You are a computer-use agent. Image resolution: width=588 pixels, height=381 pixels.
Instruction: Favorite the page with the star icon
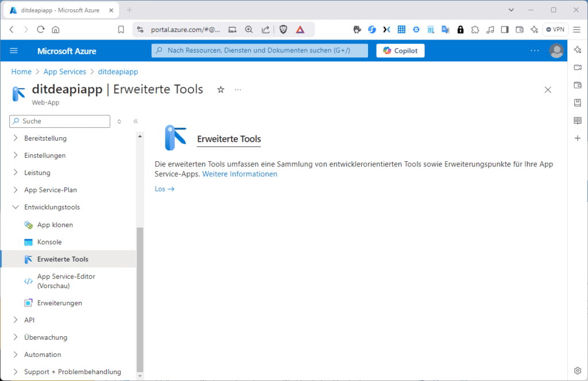pyautogui.click(x=220, y=90)
